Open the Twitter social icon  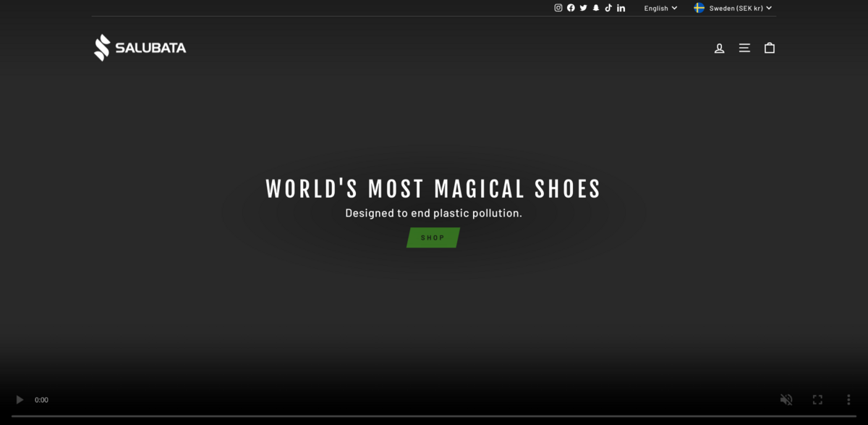(583, 8)
